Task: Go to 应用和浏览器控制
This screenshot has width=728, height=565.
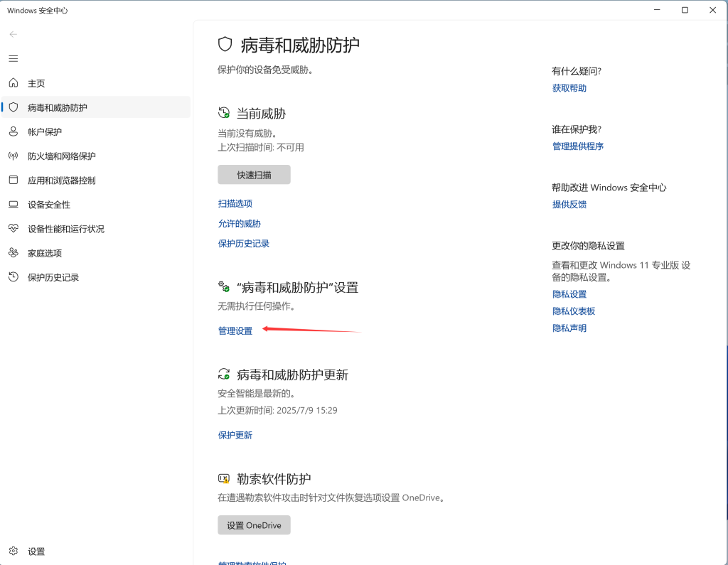Action: point(96,180)
